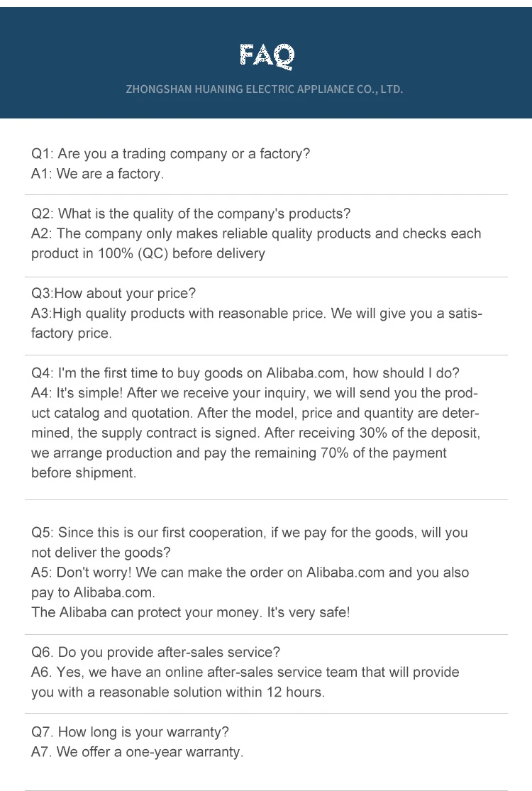Click question Q2 about product quality
Viewport: 532px width, 791px height.
[x=191, y=214]
